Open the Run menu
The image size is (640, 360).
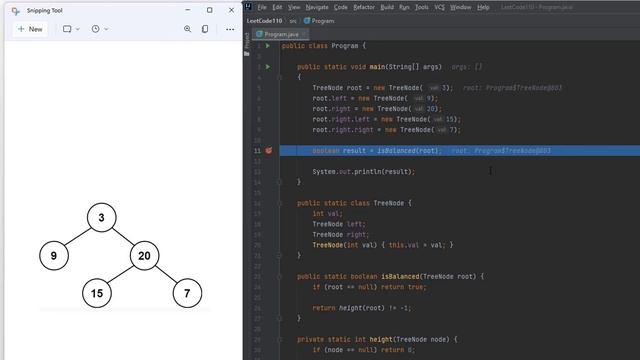click(404, 7)
